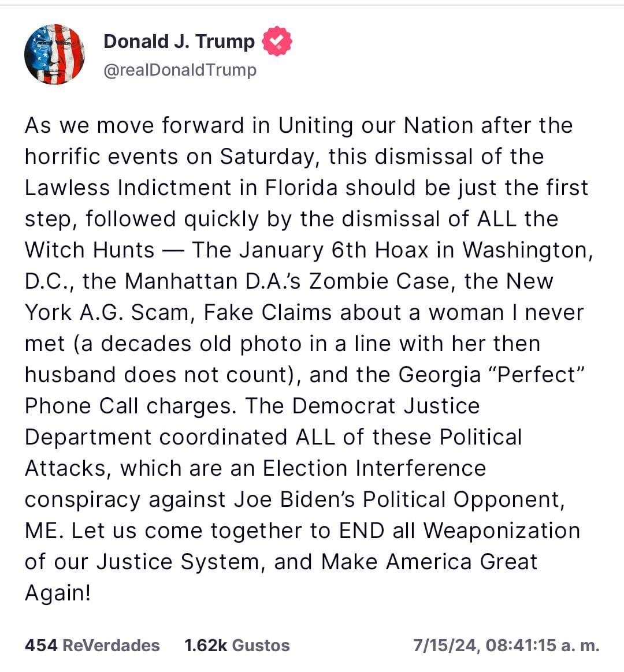Show the 1.62k Gustos list

pos(237,645)
